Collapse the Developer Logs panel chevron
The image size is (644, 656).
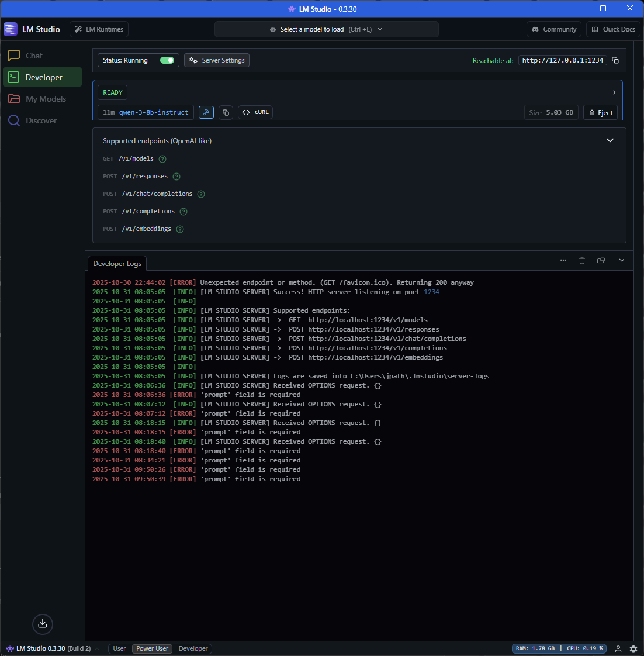622,260
